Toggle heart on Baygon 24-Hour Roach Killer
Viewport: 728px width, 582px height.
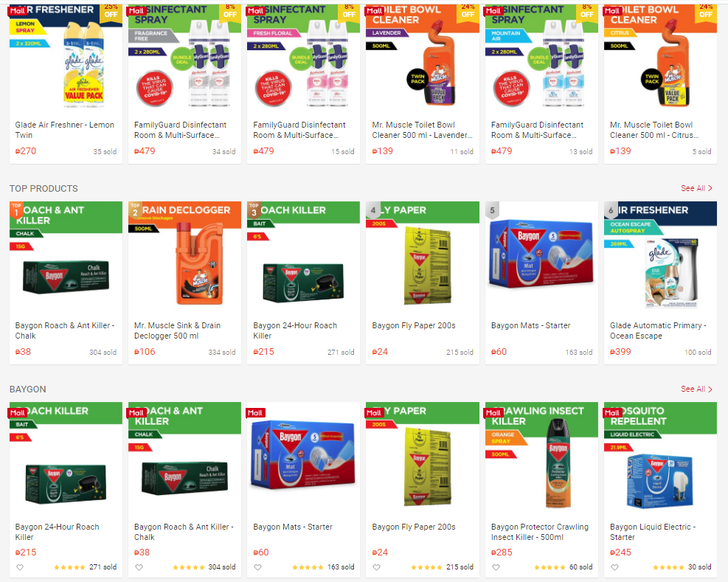(x=20, y=567)
